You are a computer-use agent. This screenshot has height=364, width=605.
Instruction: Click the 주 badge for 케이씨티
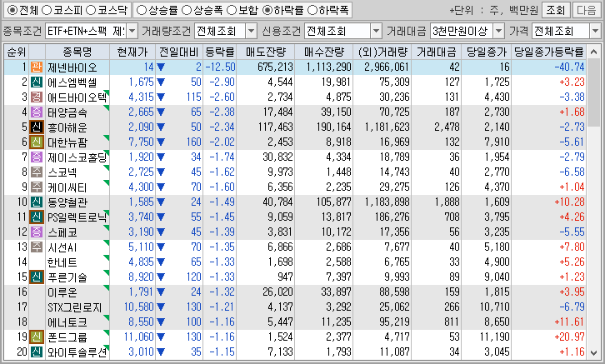(37, 187)
